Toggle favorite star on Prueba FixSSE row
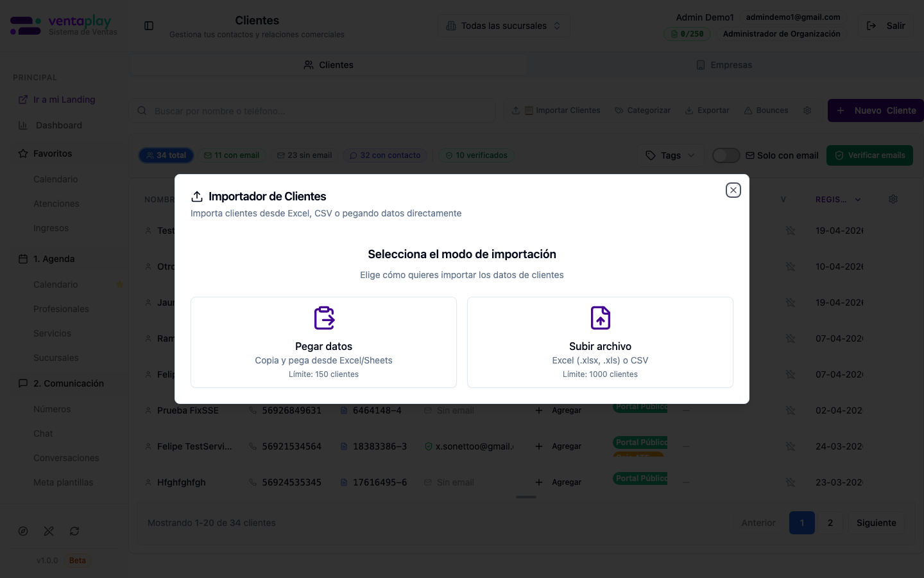Viewport: 924px width, 578px height. coord(791,410)
